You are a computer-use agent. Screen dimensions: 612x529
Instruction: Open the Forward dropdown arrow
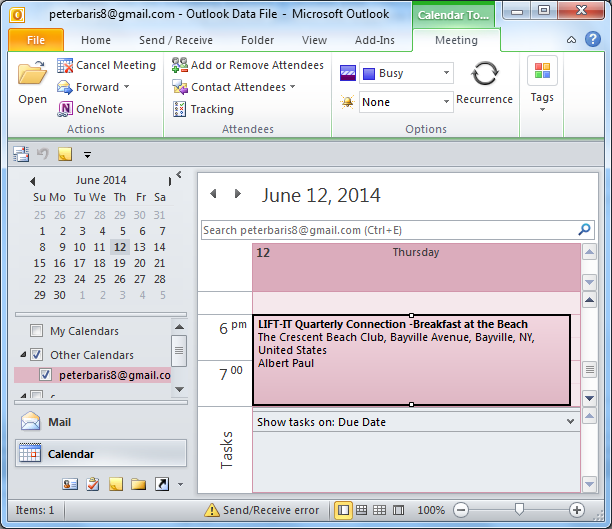(126, 87)
